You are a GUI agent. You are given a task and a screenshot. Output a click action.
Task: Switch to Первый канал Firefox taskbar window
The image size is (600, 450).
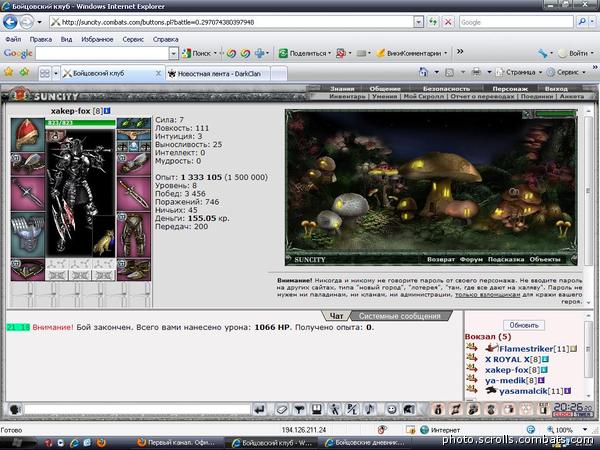click(179, 443)
